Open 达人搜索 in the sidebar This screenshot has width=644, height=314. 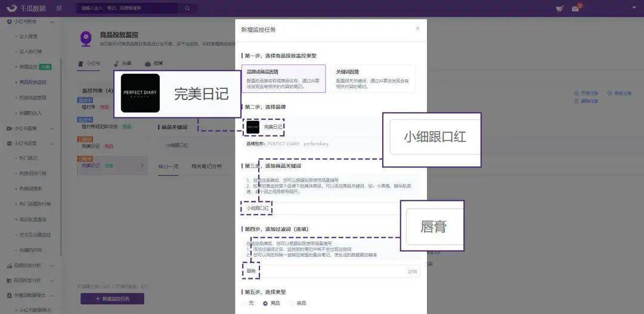click(x=29, y=36)
